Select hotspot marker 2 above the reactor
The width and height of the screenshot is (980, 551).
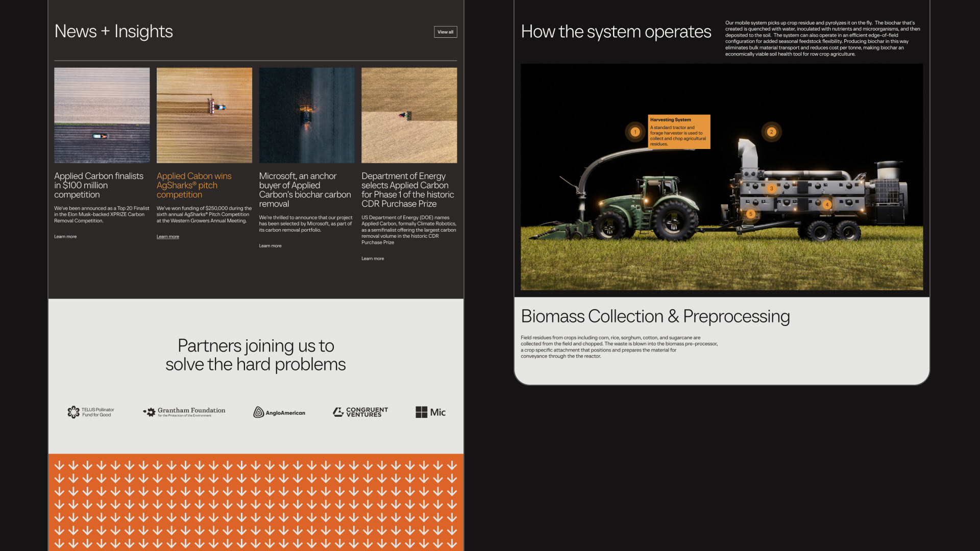(771, 132)
